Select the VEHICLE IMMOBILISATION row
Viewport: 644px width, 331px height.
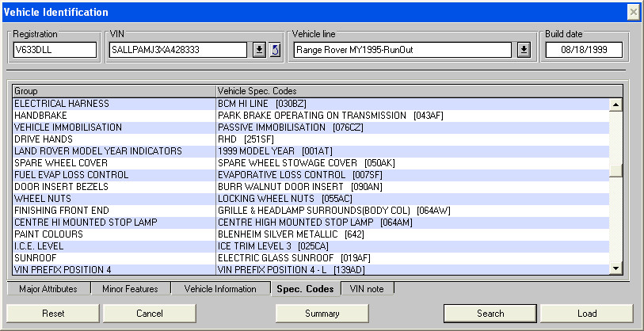(311, 127)
